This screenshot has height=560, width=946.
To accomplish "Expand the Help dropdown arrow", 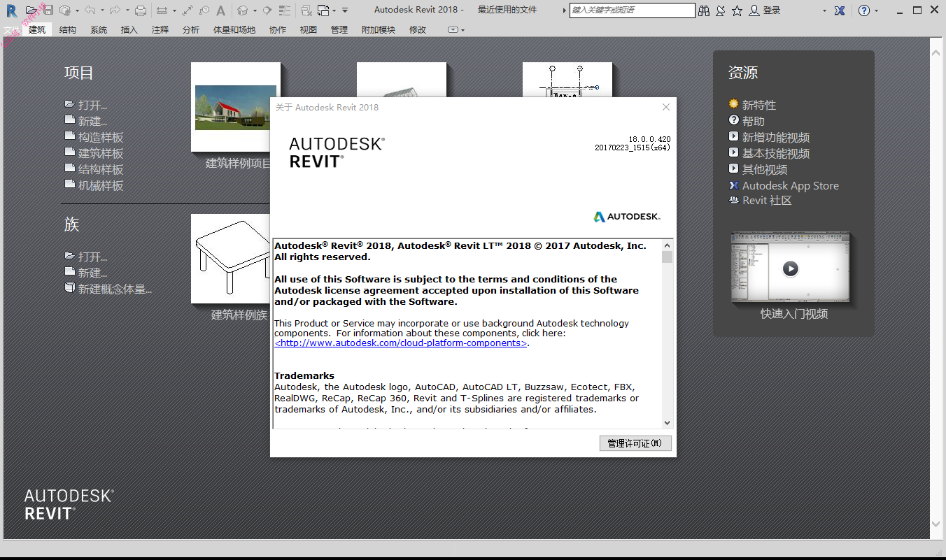I will point(877,10).
